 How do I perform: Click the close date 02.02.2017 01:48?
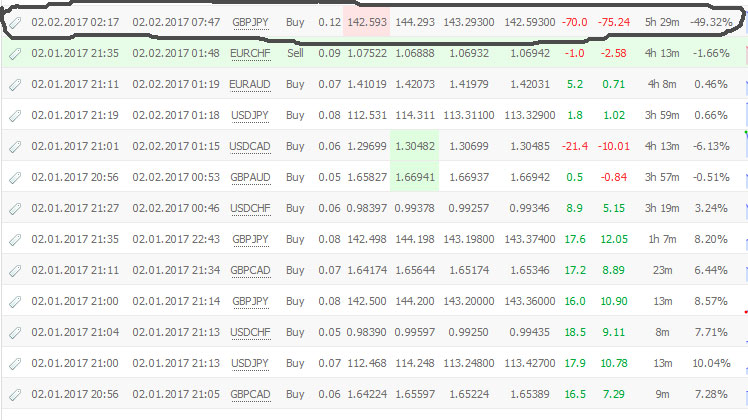coord(176,53)
